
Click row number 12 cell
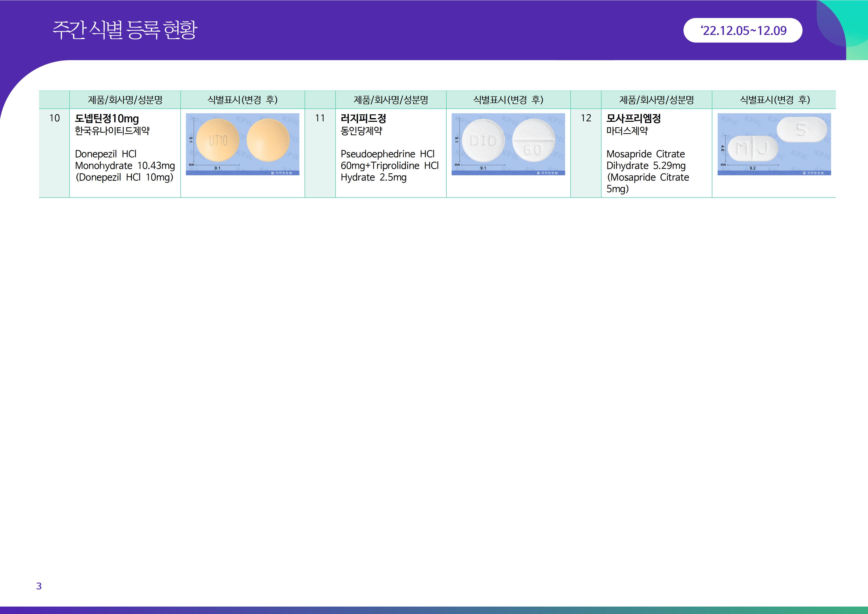pyautogui.click(x=586, y=118)
